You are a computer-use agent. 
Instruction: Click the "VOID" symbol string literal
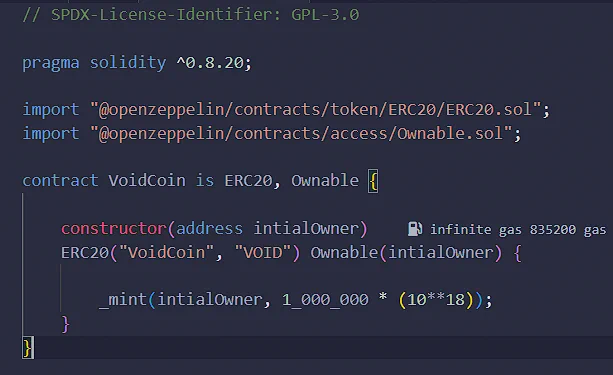263,253
